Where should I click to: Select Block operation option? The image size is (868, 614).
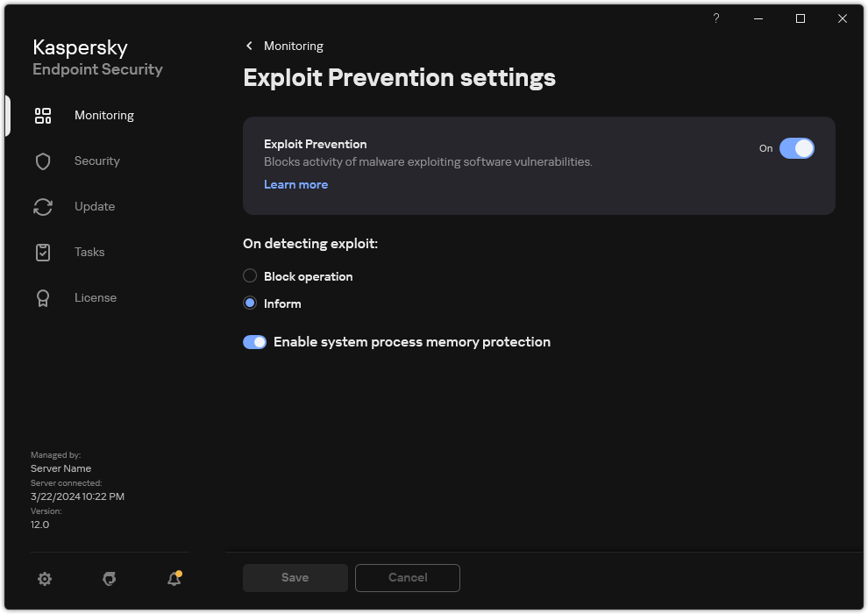click(249, 275)
